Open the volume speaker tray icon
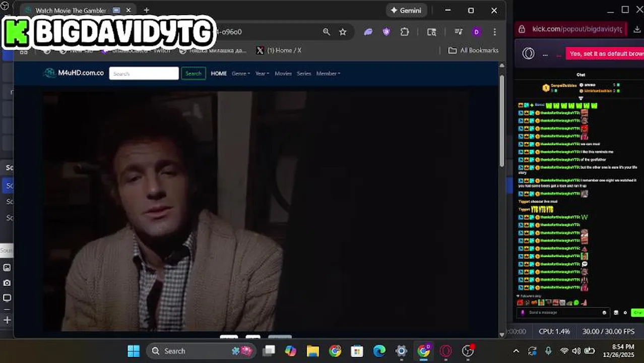This screenshot has height=363, width=644. coord(576,351)
